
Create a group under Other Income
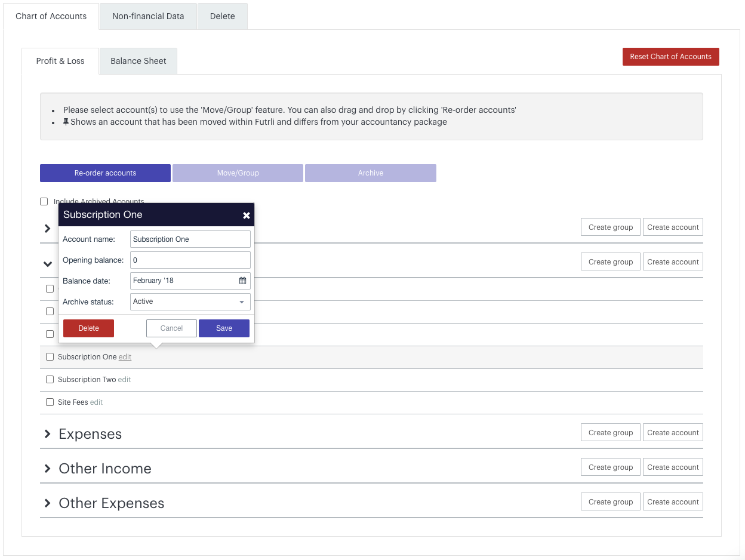click(611, 467)
